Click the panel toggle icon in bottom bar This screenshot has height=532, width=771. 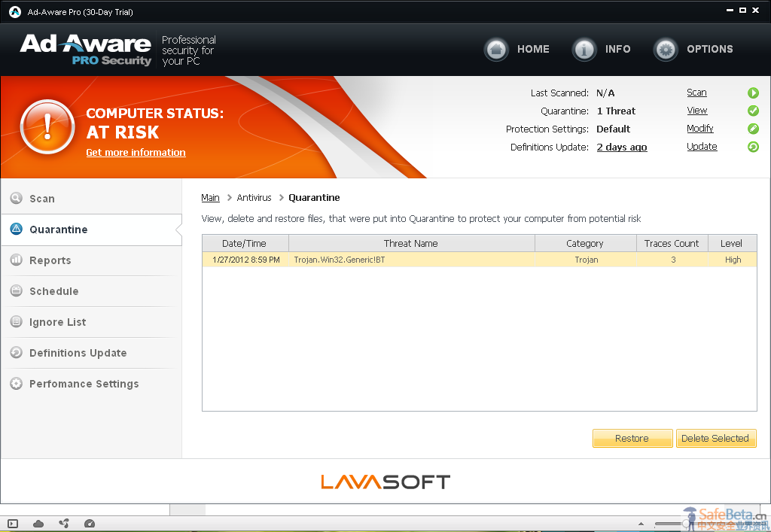point(13,524)
